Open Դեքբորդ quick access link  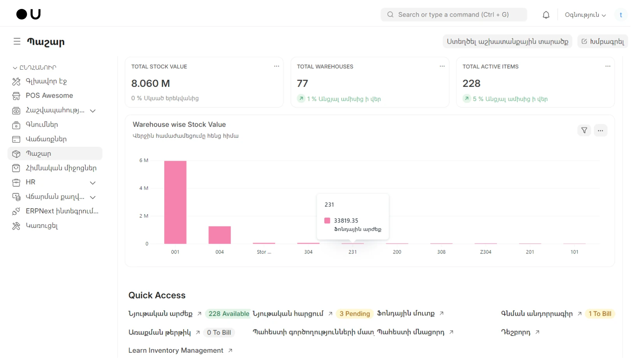(x=516, y=332)
